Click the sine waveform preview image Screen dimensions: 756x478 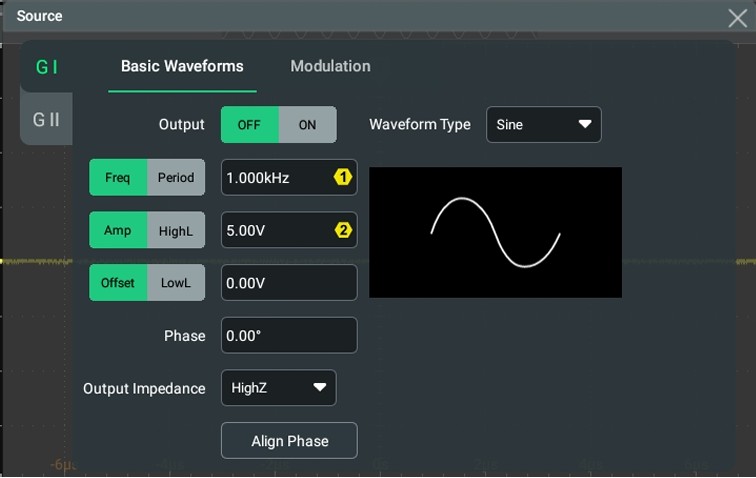(x=495, y=232)
